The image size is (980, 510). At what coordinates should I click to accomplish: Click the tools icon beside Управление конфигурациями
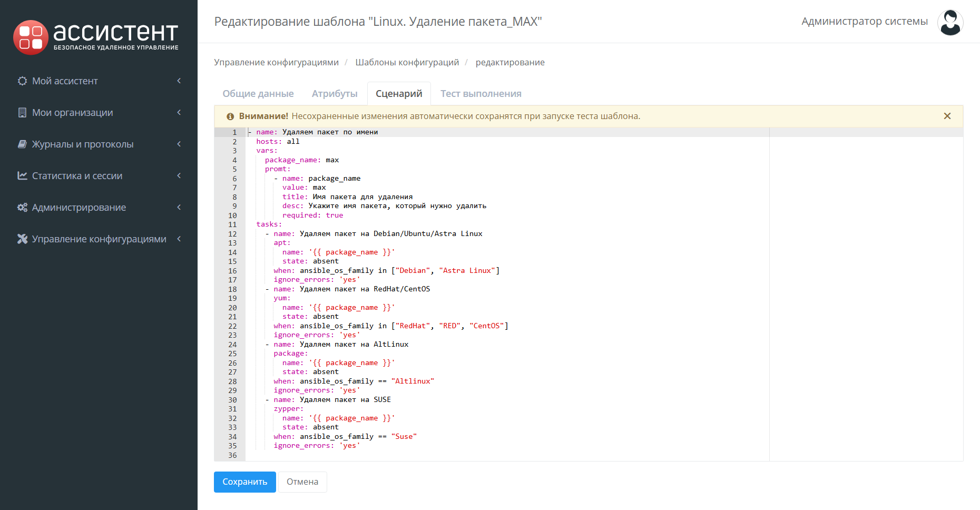(22, 239)
